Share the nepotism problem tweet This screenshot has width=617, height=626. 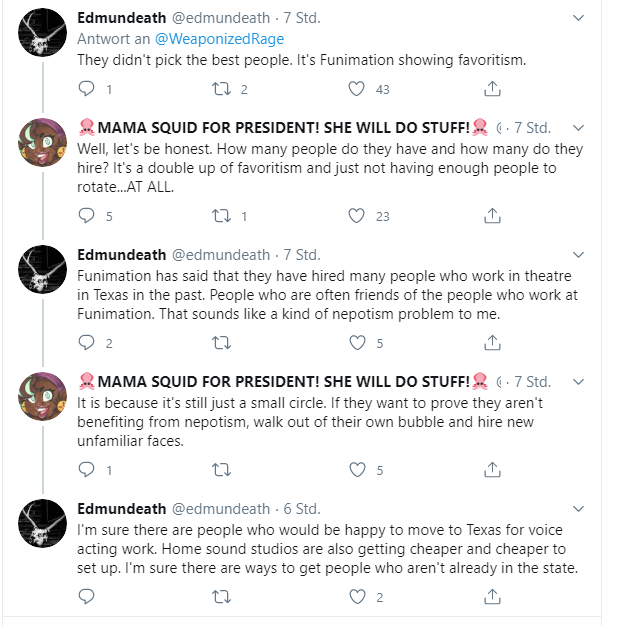pos(492,343)
